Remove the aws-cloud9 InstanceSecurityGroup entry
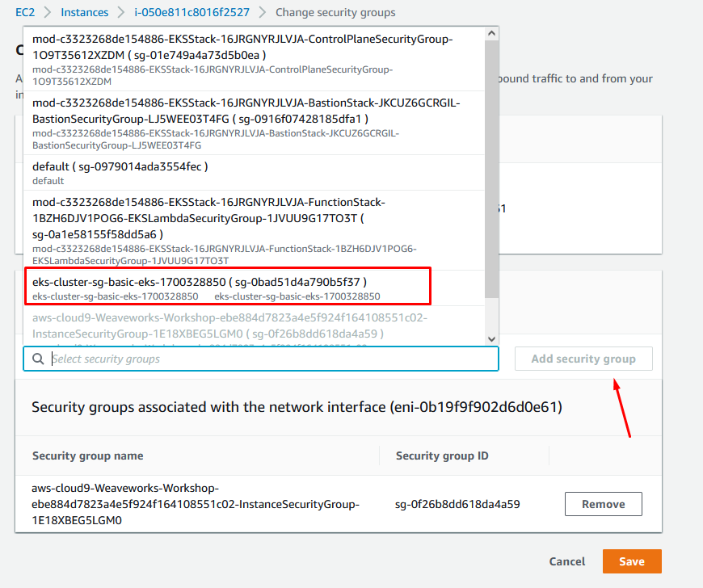Viewport: 703px width, 588px height. pyautogui.click(x=603, y=504)
